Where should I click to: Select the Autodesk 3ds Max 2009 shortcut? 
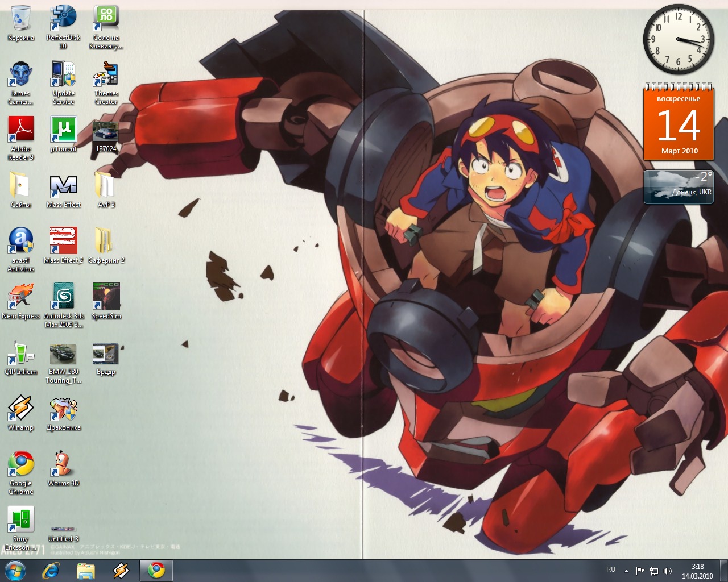(63, 305)
